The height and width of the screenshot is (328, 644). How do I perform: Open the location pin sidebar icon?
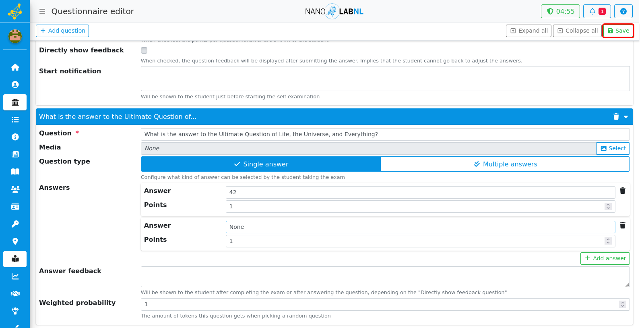point(15,241)
